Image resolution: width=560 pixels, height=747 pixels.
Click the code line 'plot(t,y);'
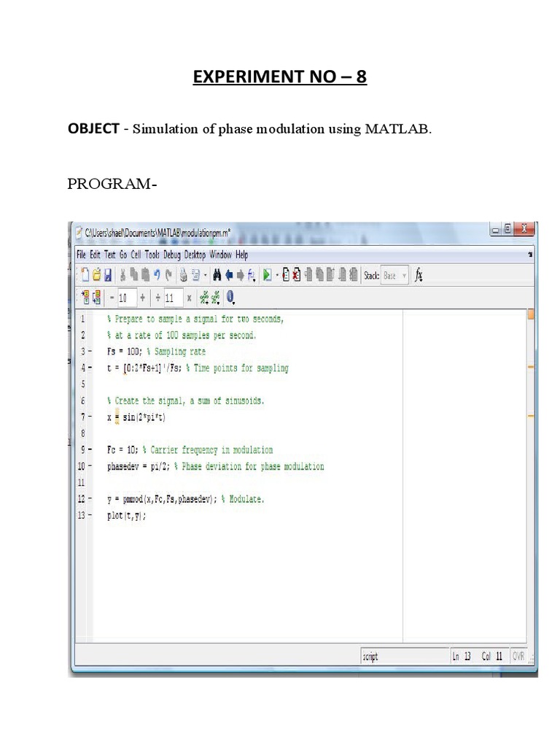[x=126, y=516]
